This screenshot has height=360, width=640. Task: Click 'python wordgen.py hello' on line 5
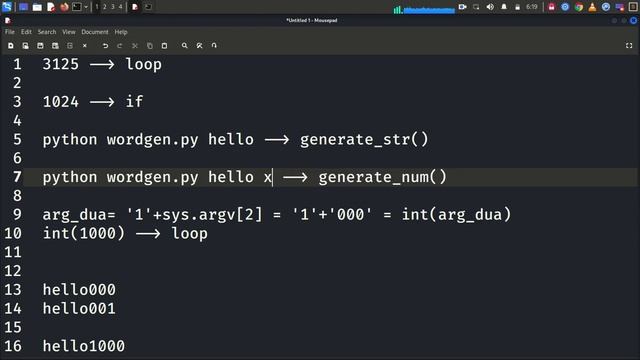[x=148, y=140]
